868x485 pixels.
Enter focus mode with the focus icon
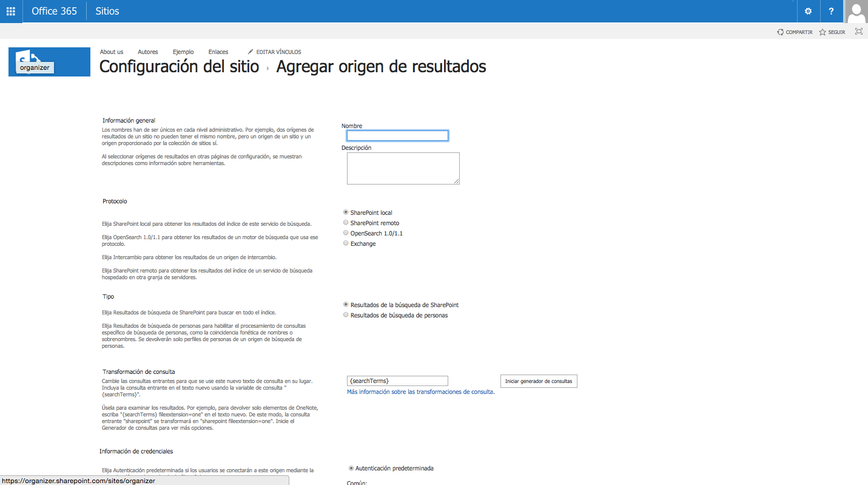pyautogui.click(x=858, y=31)
